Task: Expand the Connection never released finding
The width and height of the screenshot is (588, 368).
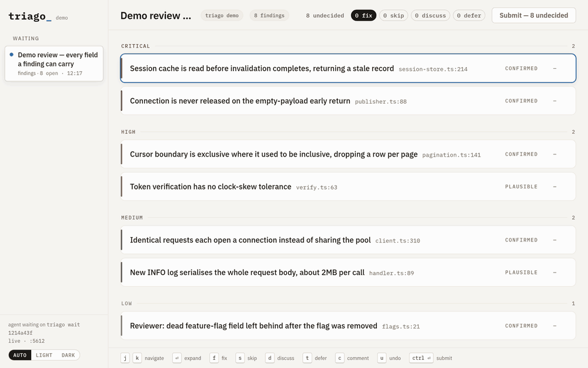Action: pos(348,101)
